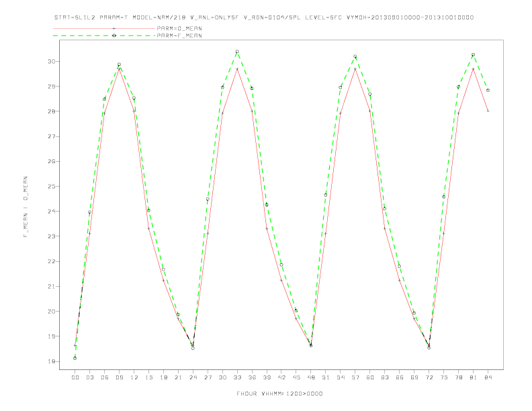Click y-axis tick label 19
This screenshot has width=532, height=411.
coord(51,336)
